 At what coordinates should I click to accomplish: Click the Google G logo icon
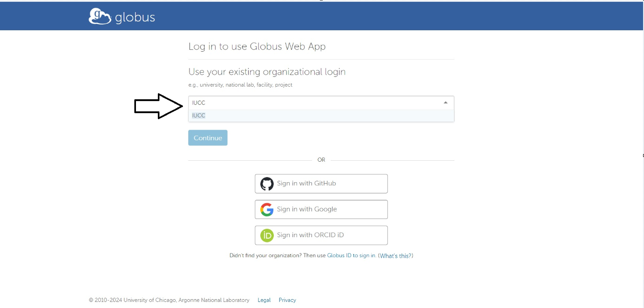click(267, 210)
